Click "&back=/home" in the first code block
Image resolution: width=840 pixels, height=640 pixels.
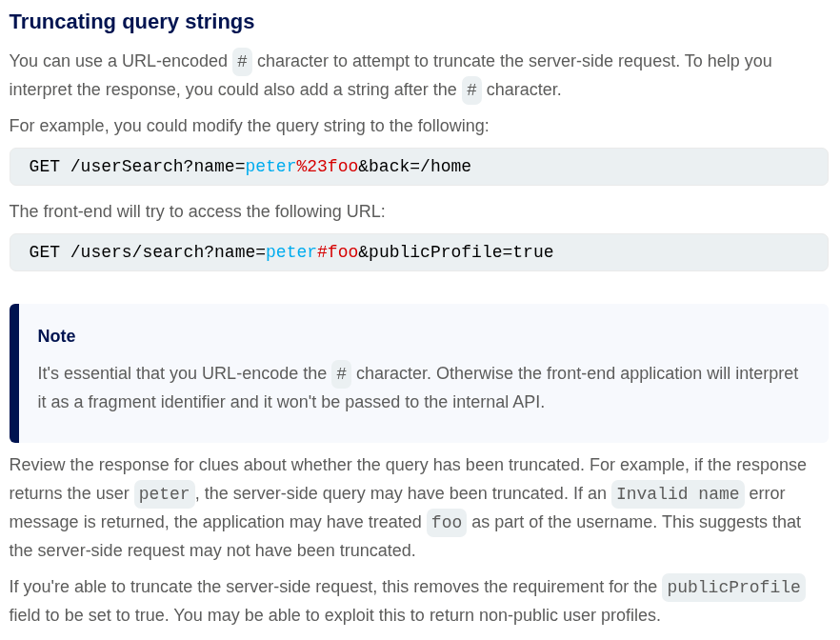click(x=414, y=167)
